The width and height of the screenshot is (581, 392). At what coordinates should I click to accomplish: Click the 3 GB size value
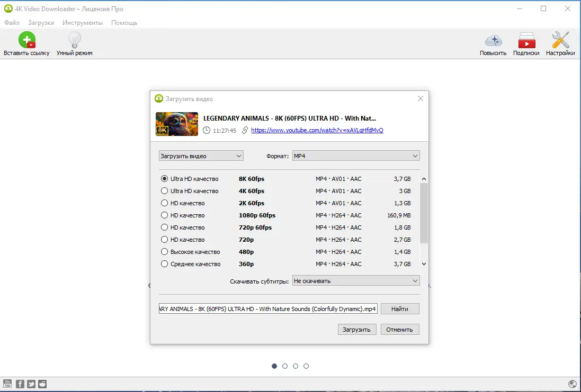point(405,191)
